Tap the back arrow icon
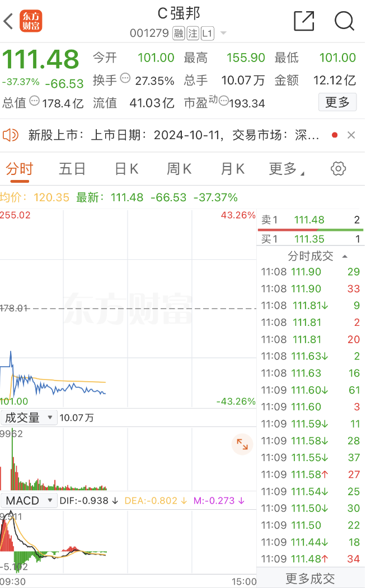 8,21
